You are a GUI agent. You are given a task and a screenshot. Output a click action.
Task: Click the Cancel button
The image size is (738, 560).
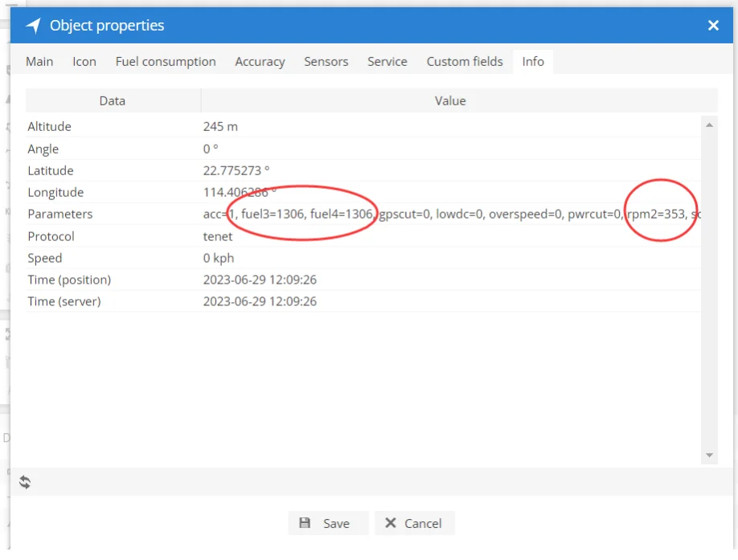(415, 523)
